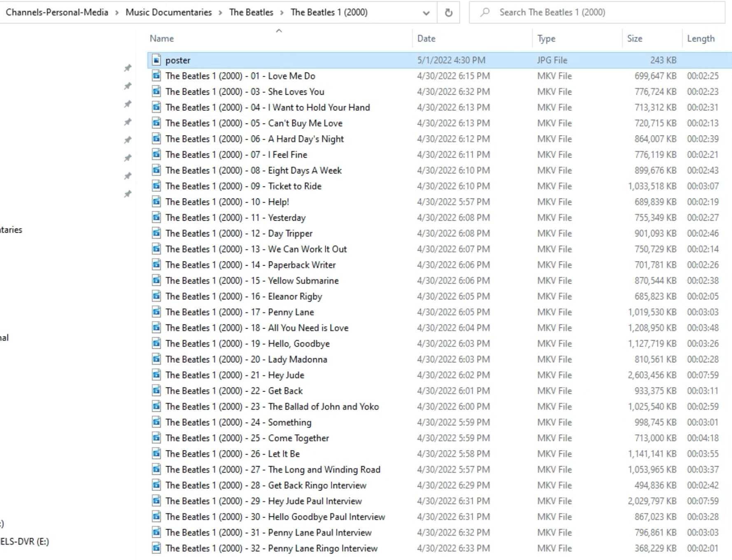Click the file icon for Help!

tap(156, 202)
